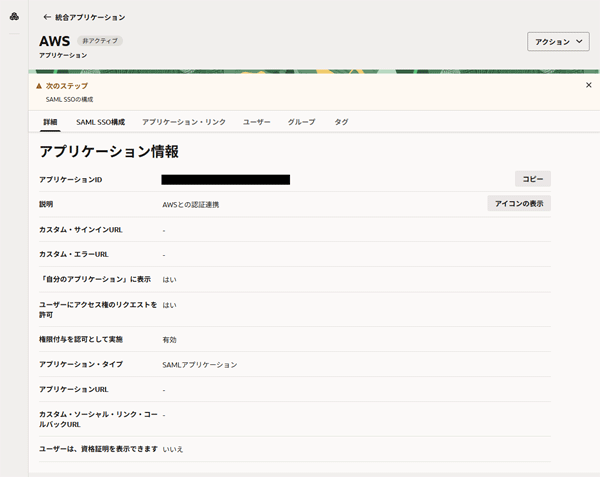This screenshot has height=477, width=600.
Task: Switch to the タグ tab
Action: (x=341, y=122)
